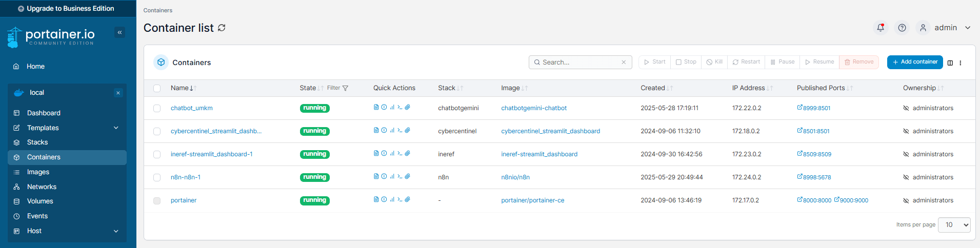Open the table three-dots settings menu
This screenshot has height=248, width=980.
click(x=961, y=63)
